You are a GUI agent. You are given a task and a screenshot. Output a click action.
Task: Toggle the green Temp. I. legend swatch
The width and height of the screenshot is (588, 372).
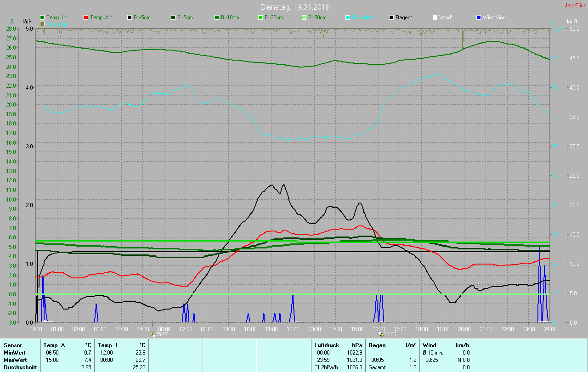(x=42, y=17)
